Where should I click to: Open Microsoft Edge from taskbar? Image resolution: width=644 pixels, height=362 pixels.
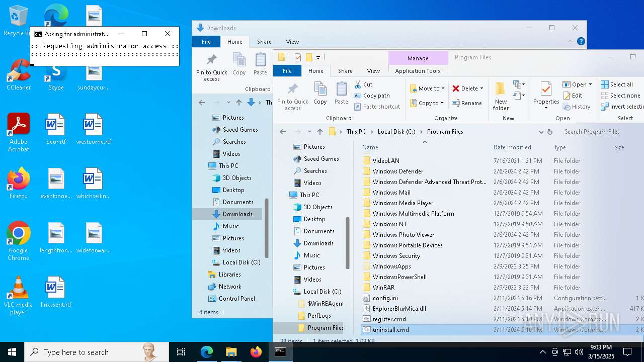tap(207, 352)
